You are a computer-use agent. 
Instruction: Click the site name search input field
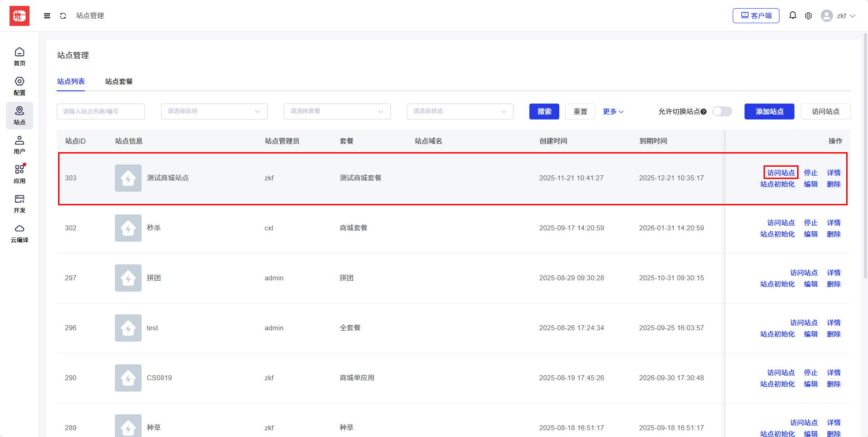click(x=100, y=111)
